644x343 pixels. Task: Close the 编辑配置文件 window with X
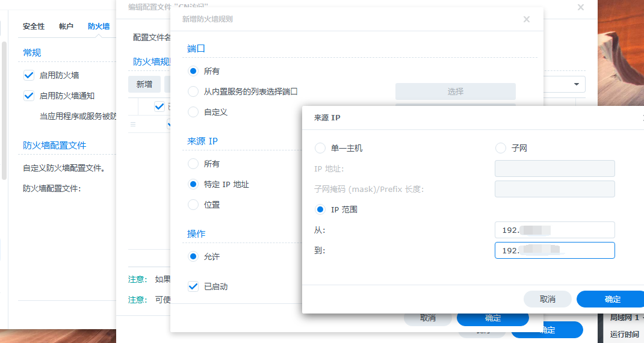point(580,7)
